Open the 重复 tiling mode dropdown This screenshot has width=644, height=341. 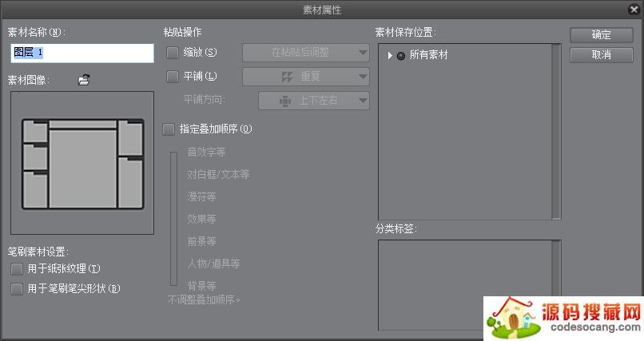306,77
